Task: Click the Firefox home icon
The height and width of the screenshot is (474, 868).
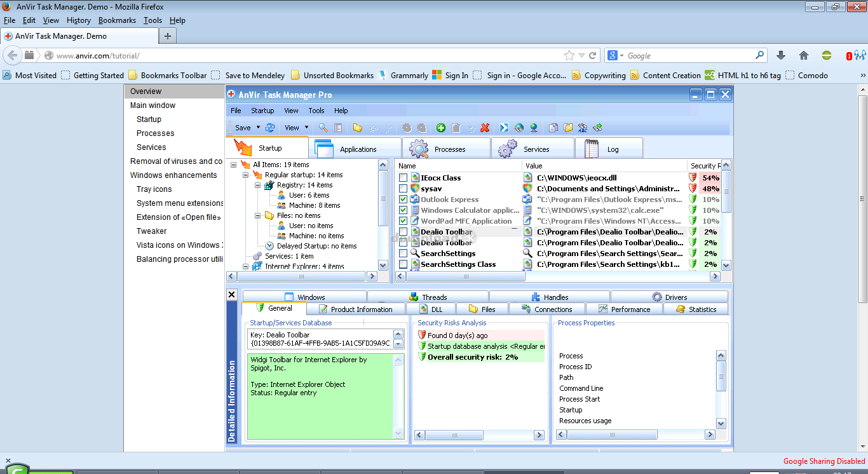Action: 804,56
